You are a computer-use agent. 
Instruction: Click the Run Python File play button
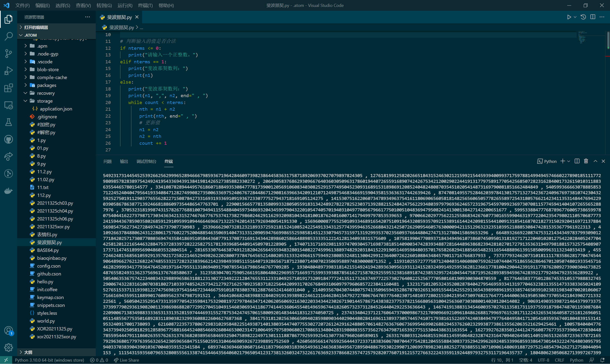click(569, 17)
